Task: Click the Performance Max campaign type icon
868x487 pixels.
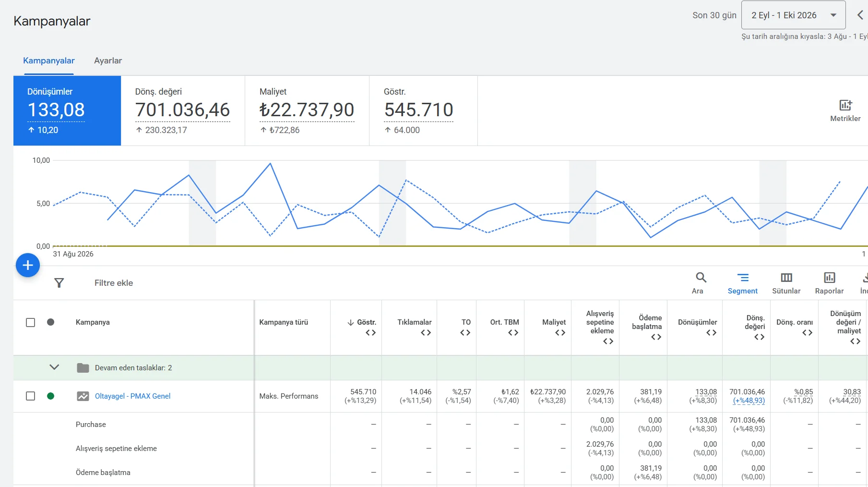Action: [83, 396]
